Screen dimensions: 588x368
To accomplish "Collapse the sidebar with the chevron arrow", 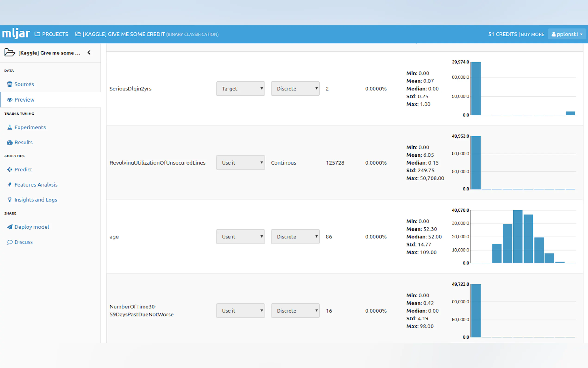I will [x=89, y=52].
